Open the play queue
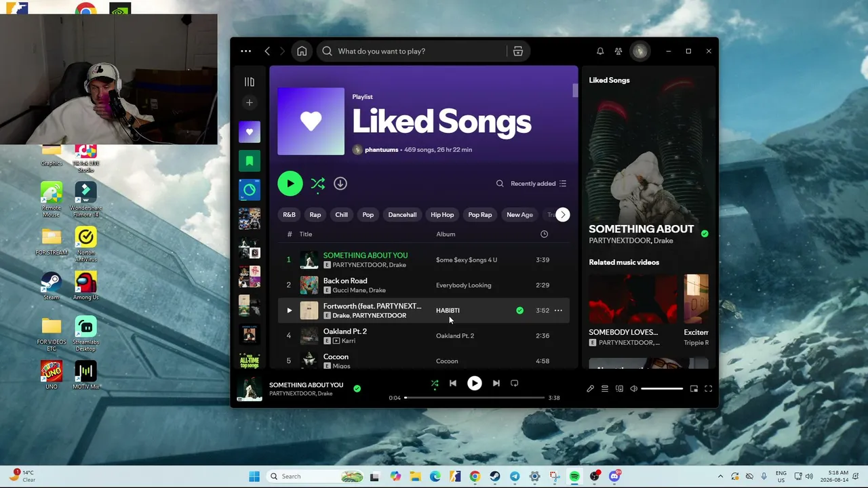Image resolution: width=868 pixels, height=488 pixels. 605,389
